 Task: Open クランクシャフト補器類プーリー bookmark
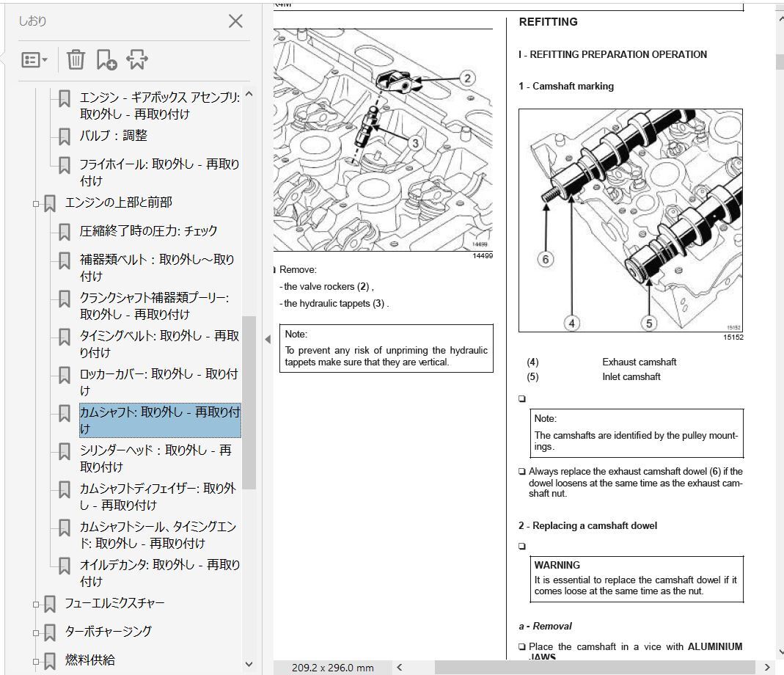click(155, 306)
